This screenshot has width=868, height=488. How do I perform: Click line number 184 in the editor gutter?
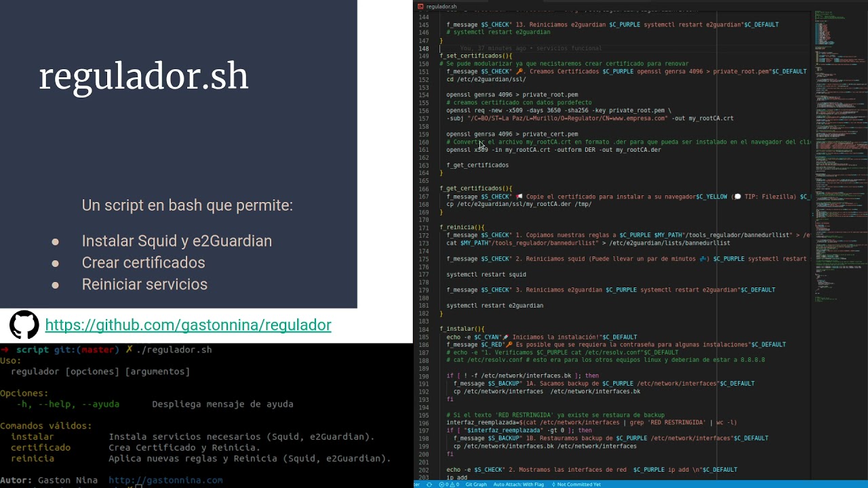point(423,329)
